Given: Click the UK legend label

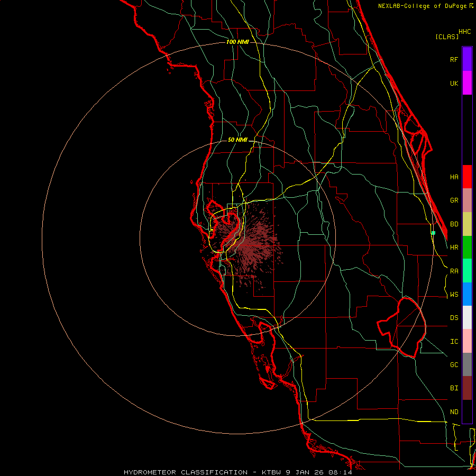Looking at the screenshot, I should tap(454, 83).
